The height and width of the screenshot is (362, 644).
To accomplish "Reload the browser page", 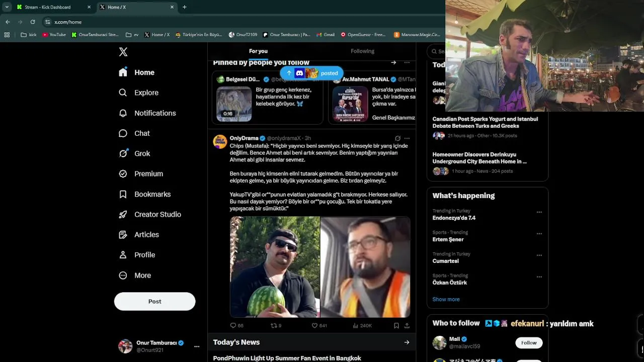I will pyautogui.click(x=33, y=22).
